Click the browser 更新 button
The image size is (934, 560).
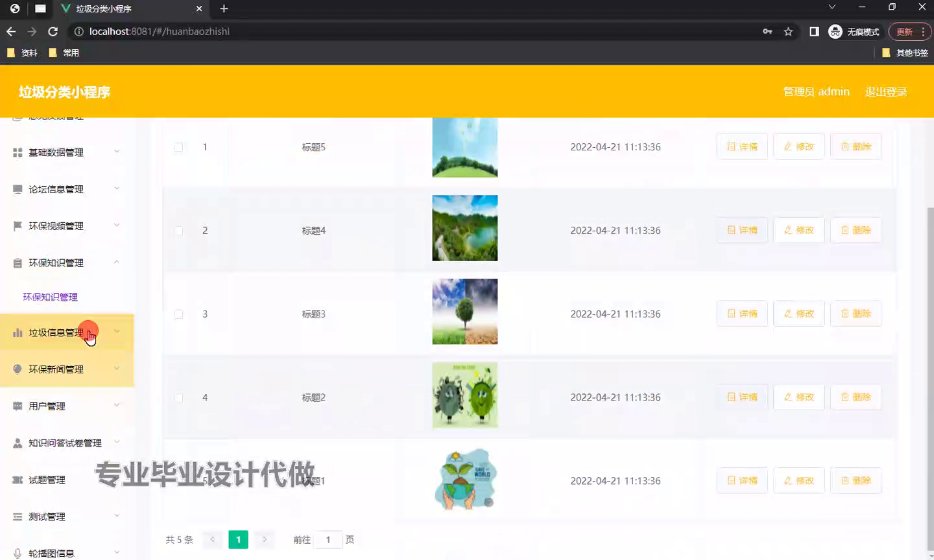pos(909,31)
